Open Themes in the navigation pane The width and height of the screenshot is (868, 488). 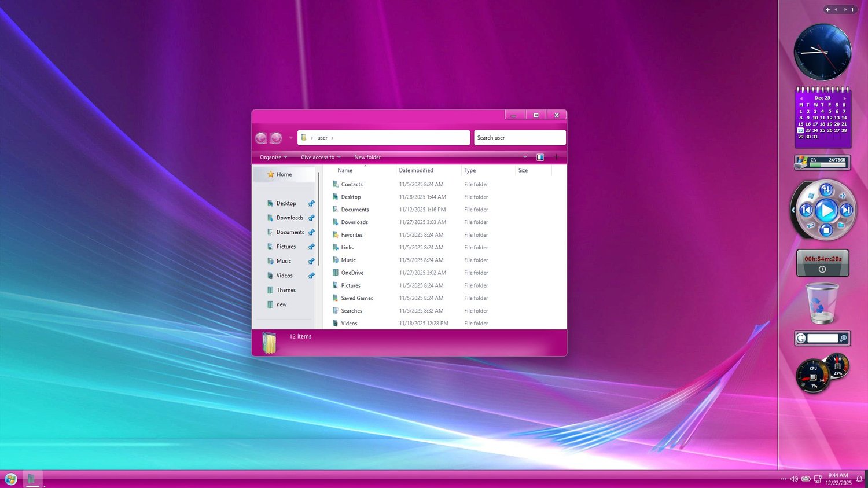(x=286, y=290)
